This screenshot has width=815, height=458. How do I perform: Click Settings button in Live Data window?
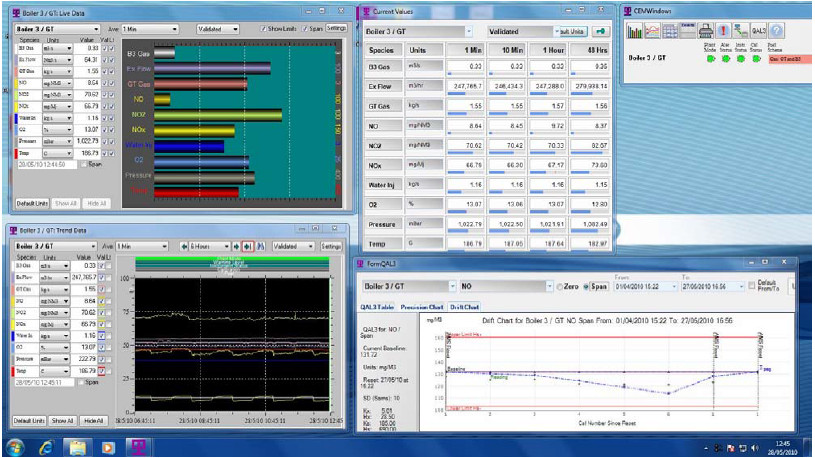[x=337, y=28]
